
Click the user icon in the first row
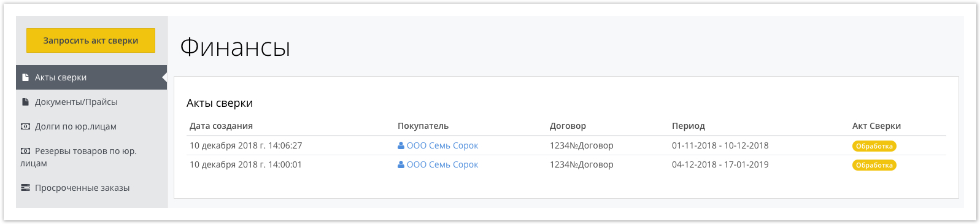tap(401, 145)
